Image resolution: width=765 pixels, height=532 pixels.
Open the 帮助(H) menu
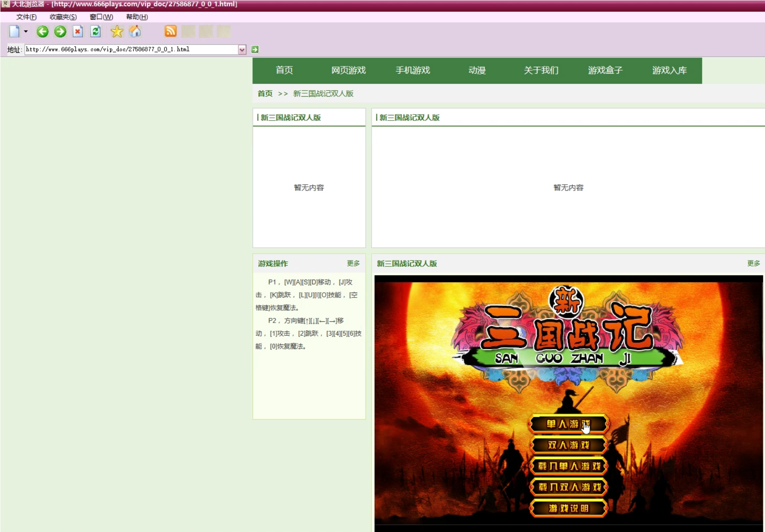[137, 17]
